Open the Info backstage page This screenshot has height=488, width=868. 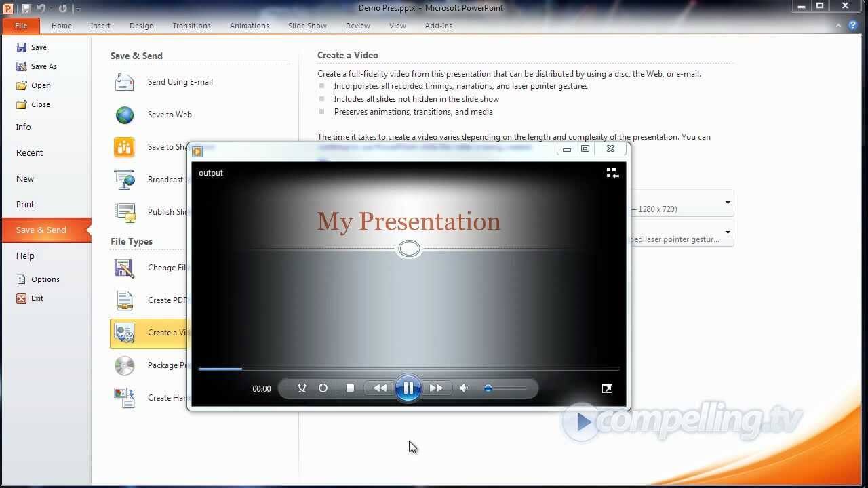pyautogui.click(x=24, y=127)
